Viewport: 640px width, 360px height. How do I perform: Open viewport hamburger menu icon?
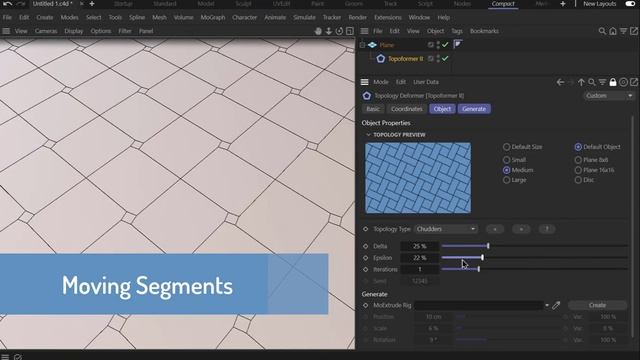6,31
